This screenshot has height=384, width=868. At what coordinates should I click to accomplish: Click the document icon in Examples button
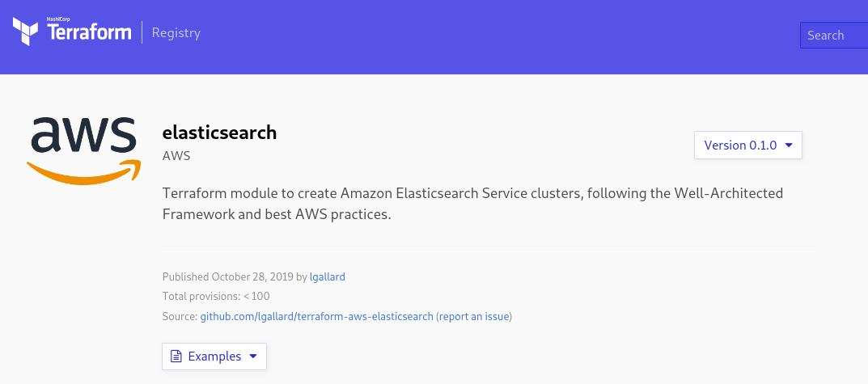pyautogui.click(x=176, y=357)
